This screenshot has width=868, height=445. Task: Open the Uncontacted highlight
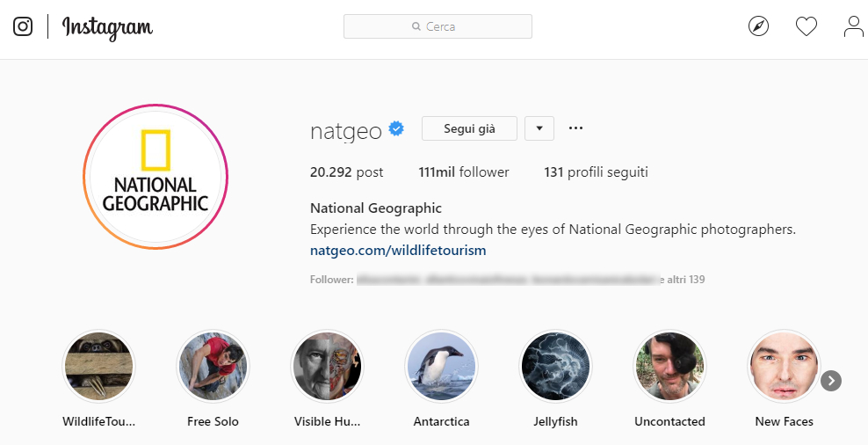(x=669, y=366)
